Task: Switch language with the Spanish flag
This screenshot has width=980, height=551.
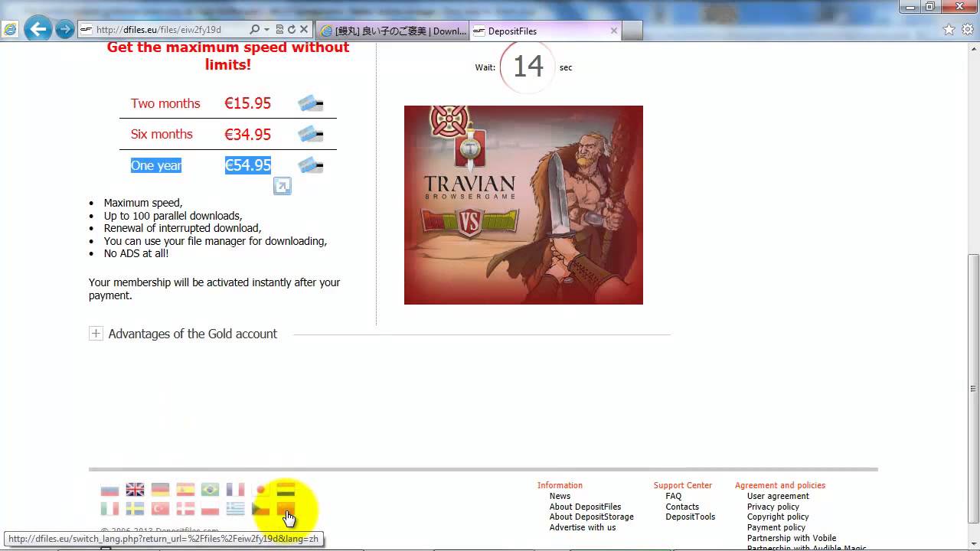Action: pyautogui.click(x=185, y=490)
